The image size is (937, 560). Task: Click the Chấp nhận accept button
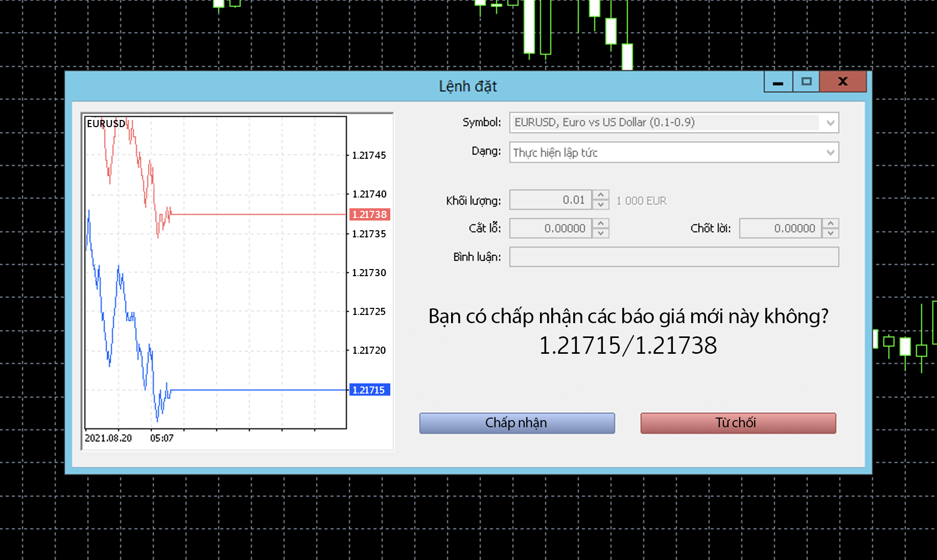[517, 423]
